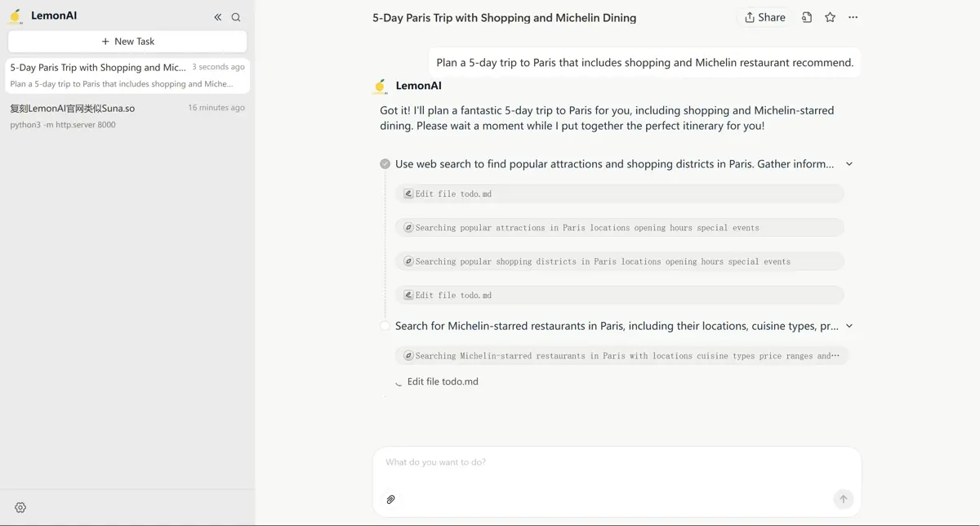Attach a file using the paperclip icon

click(x=391, y=499)
